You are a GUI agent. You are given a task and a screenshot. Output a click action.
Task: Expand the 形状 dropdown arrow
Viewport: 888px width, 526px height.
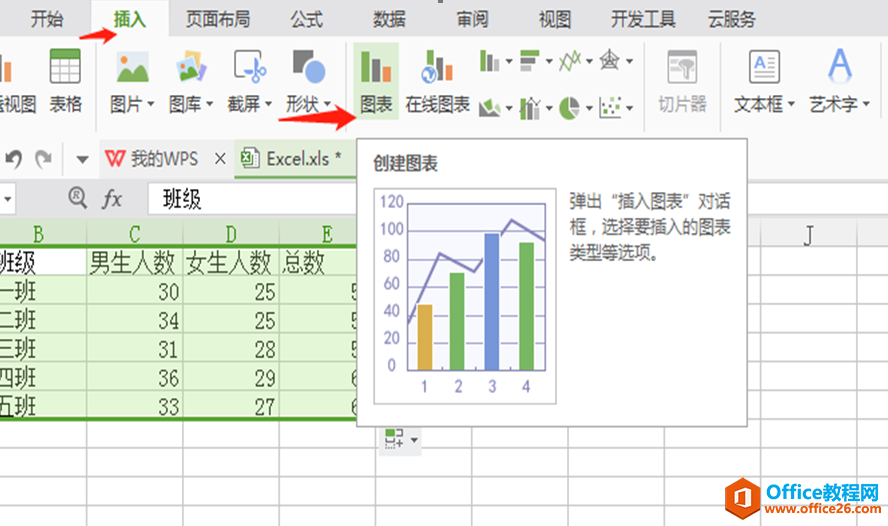click(x=327, y=104)
